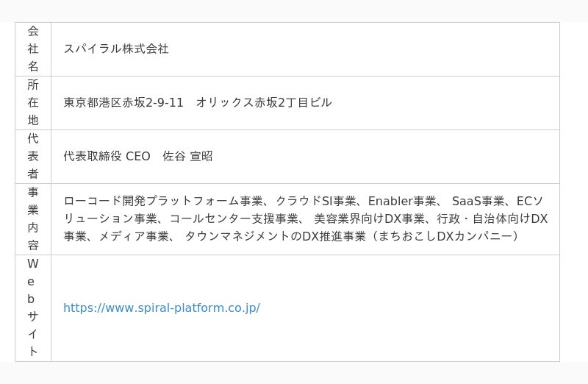Viewport: 588px width, 384px height.
Task: Click the メディア事業 text
Action: tap(134, 236)
